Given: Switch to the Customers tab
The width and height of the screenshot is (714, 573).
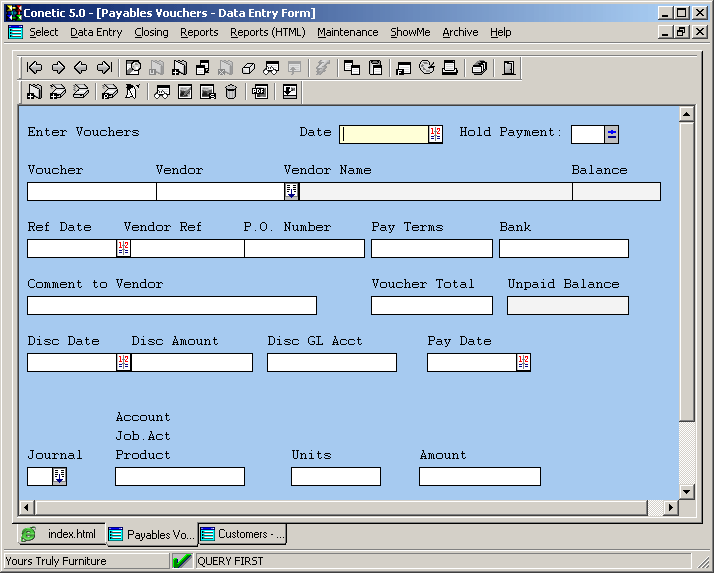Looking at the screenshot, I should pyautogui.click(x=243, y=535).
